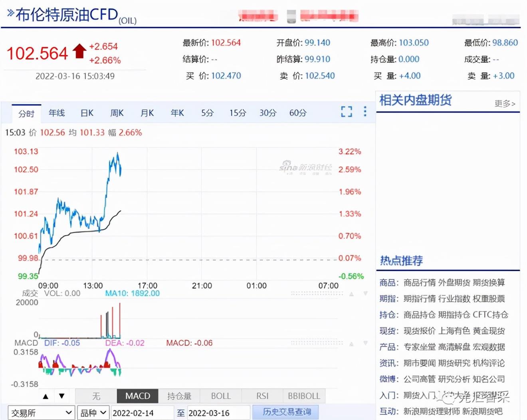Open the 期指行情 link
527x420 pixels.
point(420,299)
